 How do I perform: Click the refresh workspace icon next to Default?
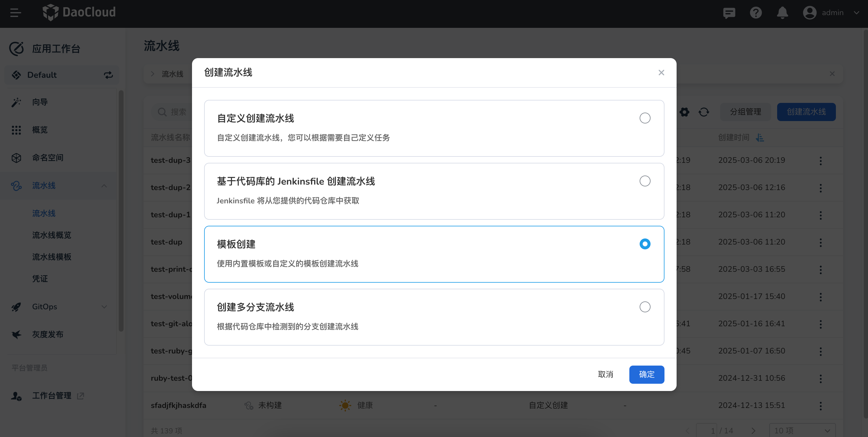108,75
